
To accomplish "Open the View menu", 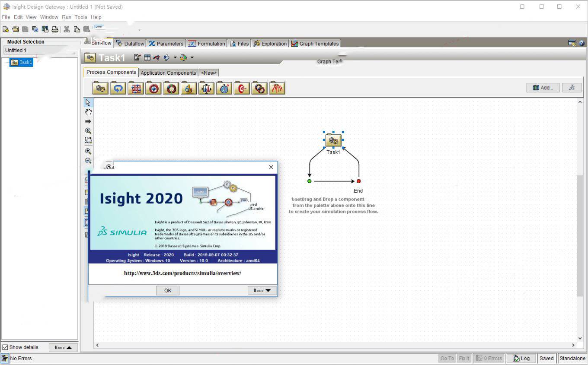I will (x=31, y=17).
